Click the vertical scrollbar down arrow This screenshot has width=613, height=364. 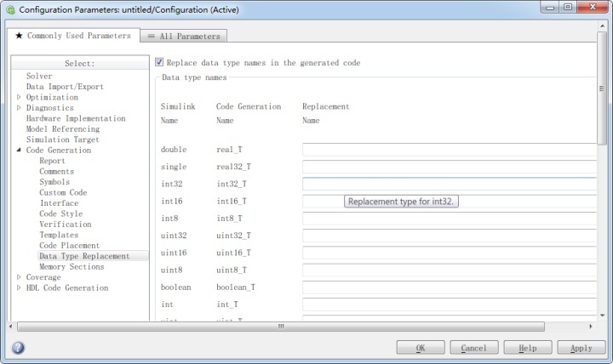coord(602,316)
